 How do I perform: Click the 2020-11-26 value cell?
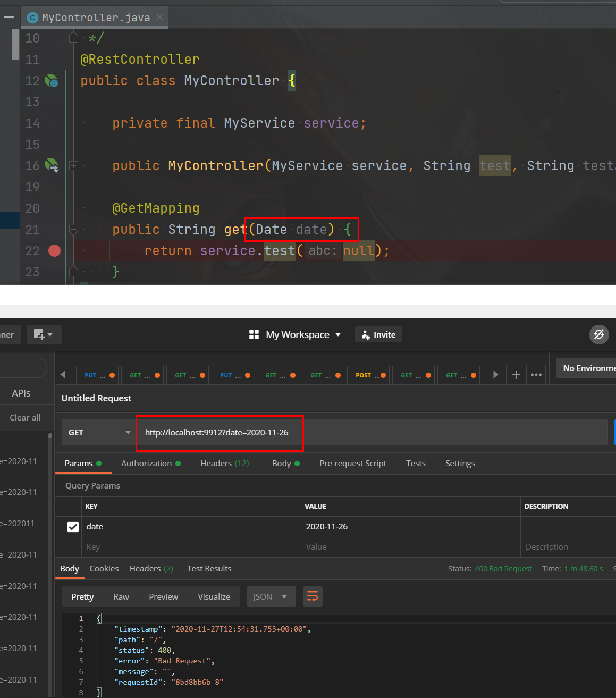(410, 526)
